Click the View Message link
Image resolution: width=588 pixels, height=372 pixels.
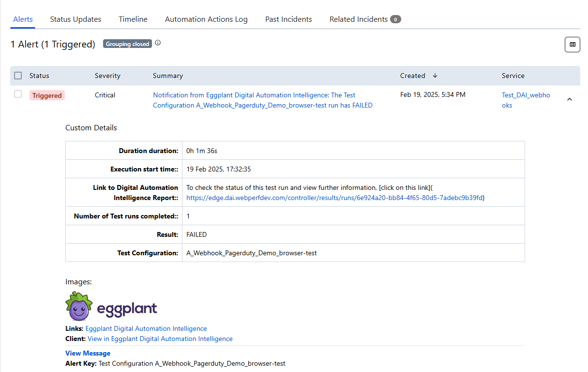(x=88, y=353)
